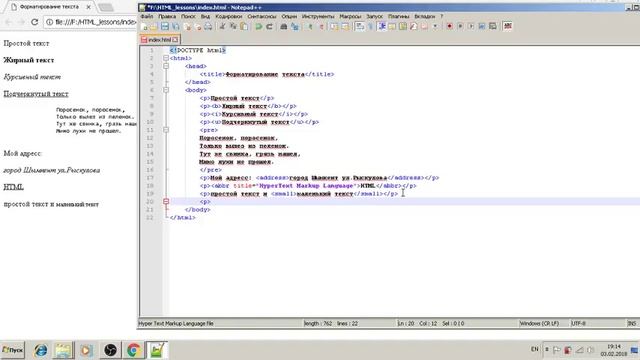
Task: Click the red Record Macro icon
Action: coord(449,27)
